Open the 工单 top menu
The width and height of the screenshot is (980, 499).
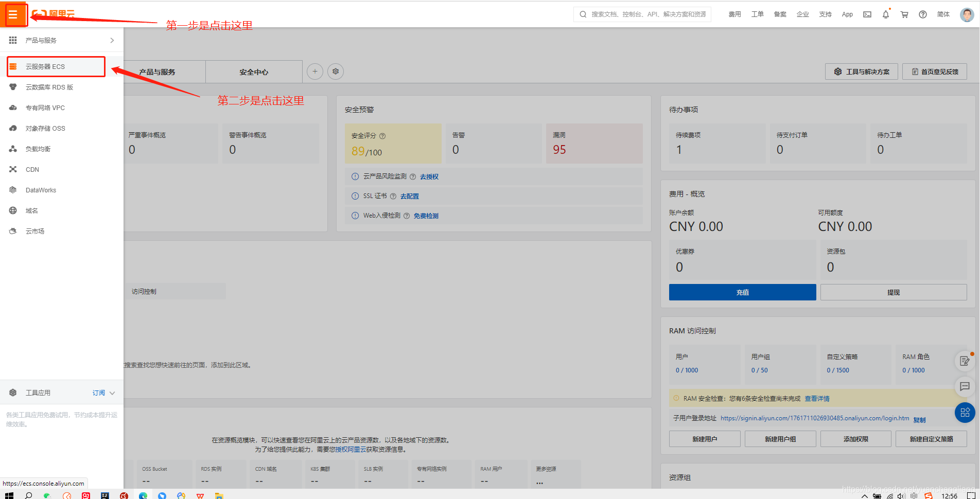point(758,14)
